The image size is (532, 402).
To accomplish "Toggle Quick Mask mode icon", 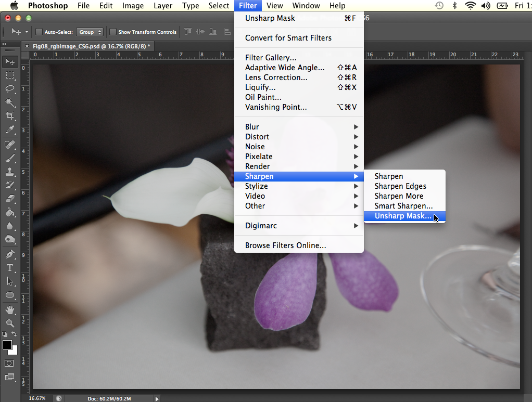I will coord(9,363).
